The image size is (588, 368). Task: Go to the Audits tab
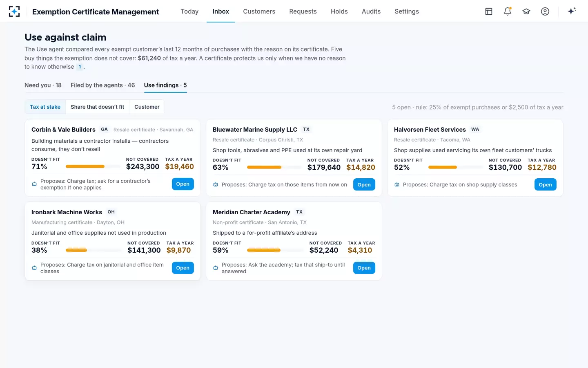pyautogui.click(x=371, y=11)
